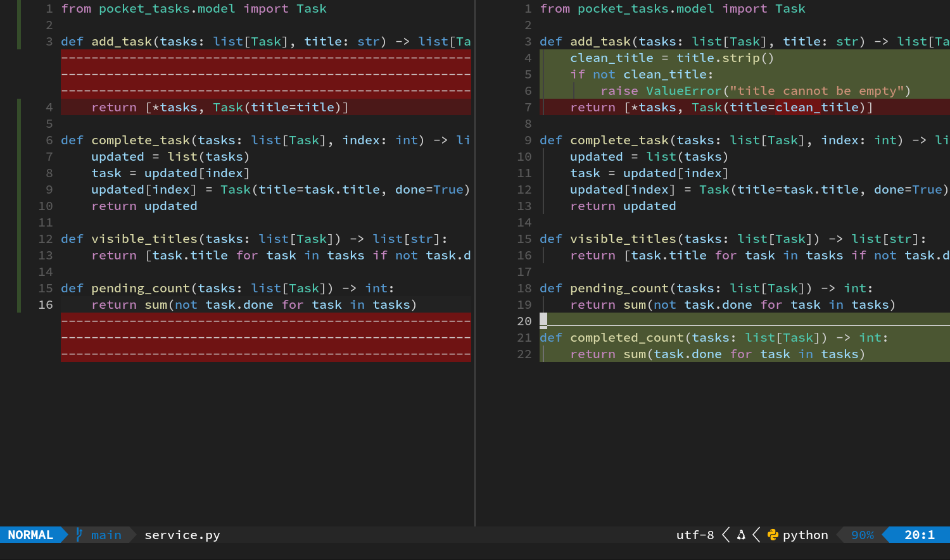950x560 pixels.
Task: Click the Python filetype icon
Action: 773,535
